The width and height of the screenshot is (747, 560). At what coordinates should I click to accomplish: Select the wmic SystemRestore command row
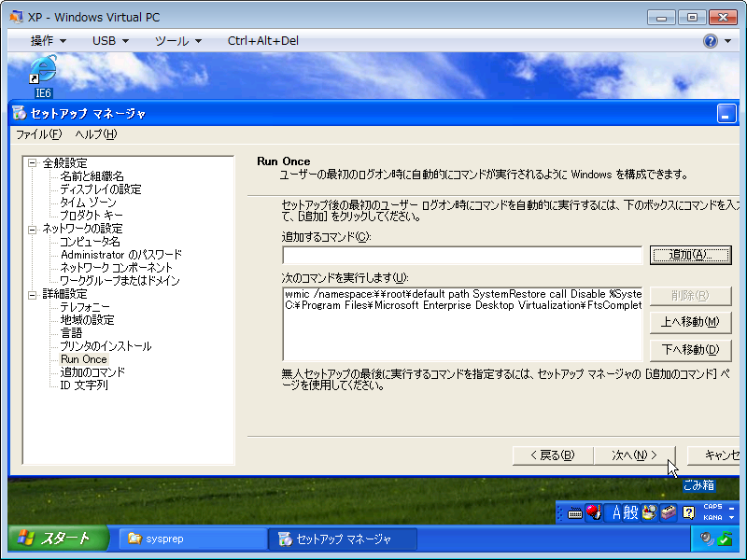462,294
